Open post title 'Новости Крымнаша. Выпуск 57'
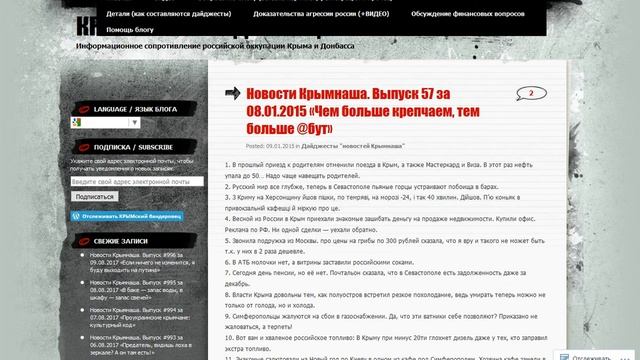 (363, 111)
